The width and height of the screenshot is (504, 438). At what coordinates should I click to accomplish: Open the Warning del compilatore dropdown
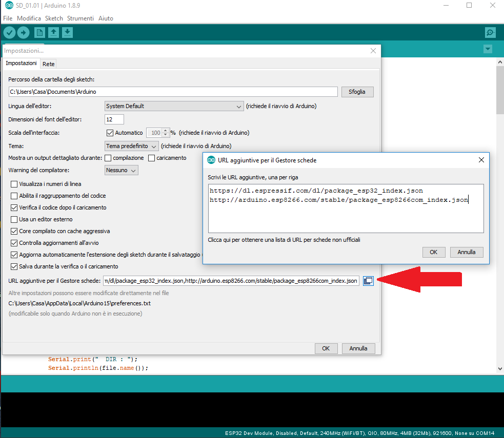[121, 170]
